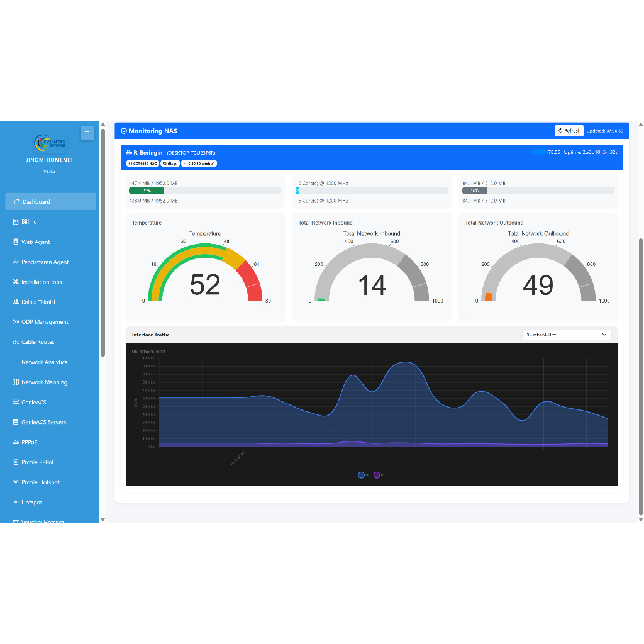
Task: Open ODP Management page
Action: tap(50, 322)
